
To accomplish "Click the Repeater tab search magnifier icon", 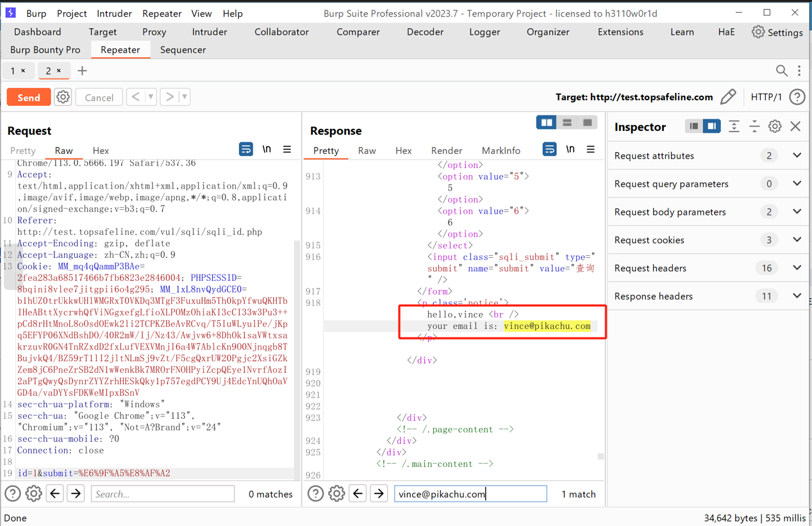I will (781, 71).
